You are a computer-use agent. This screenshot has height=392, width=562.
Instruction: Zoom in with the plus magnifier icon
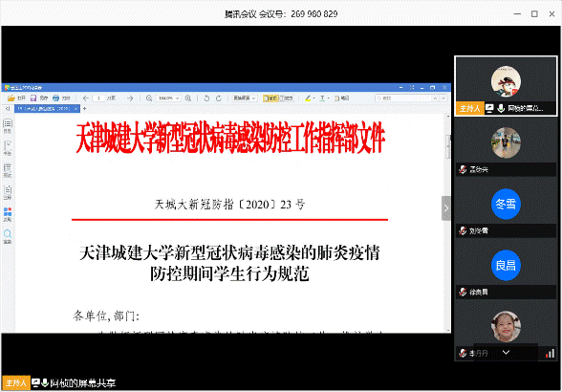[187, 98]
